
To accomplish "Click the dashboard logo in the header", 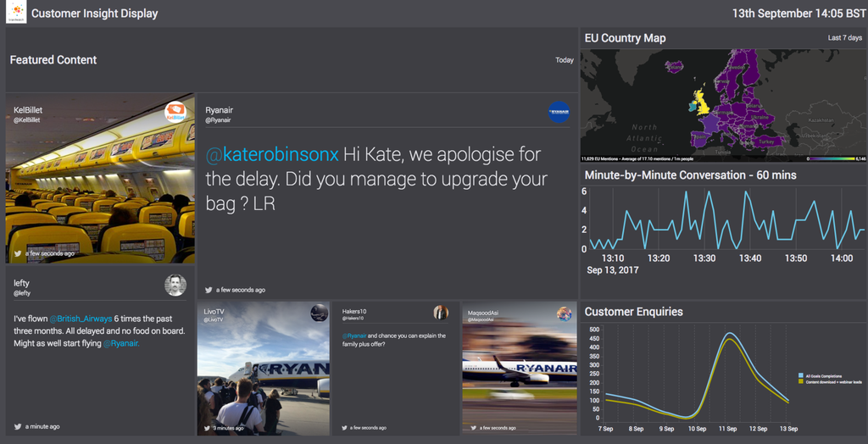I will tap(16, 14).
